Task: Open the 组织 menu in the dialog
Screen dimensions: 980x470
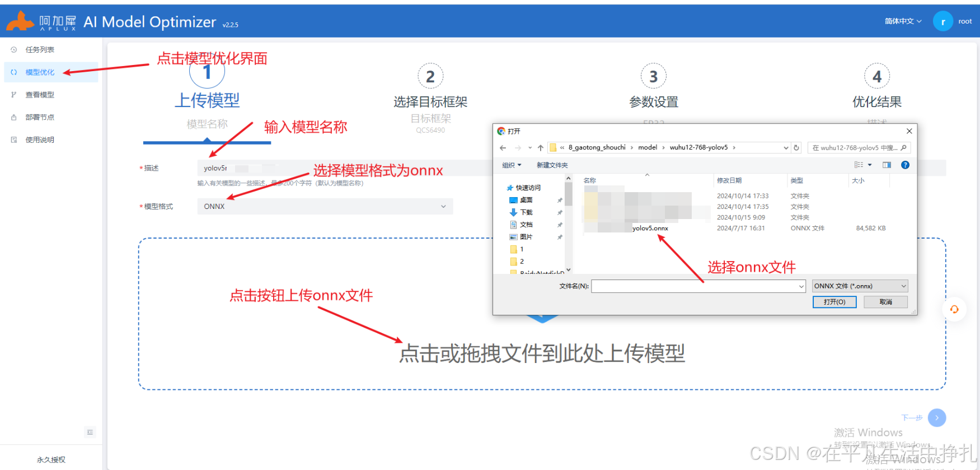Action: pos(512,165)
